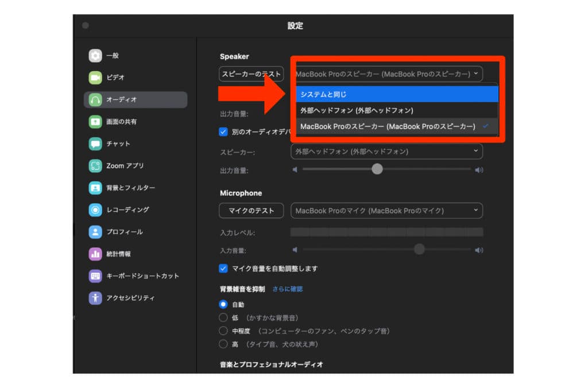Viewport: 588px width, 392px height.
Task: Open the 一般 settings label
Action: (113, 56)
